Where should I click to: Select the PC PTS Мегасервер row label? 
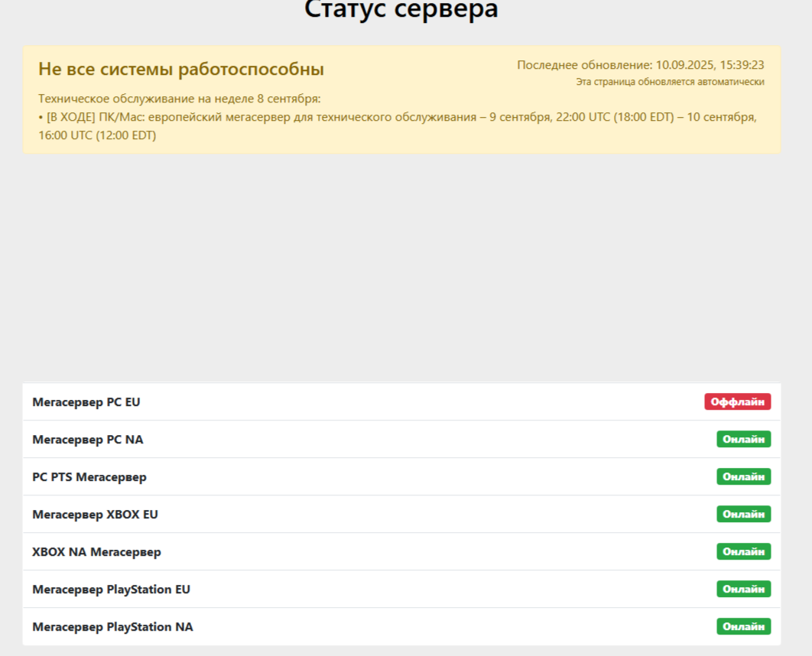[x=89, y=477]
